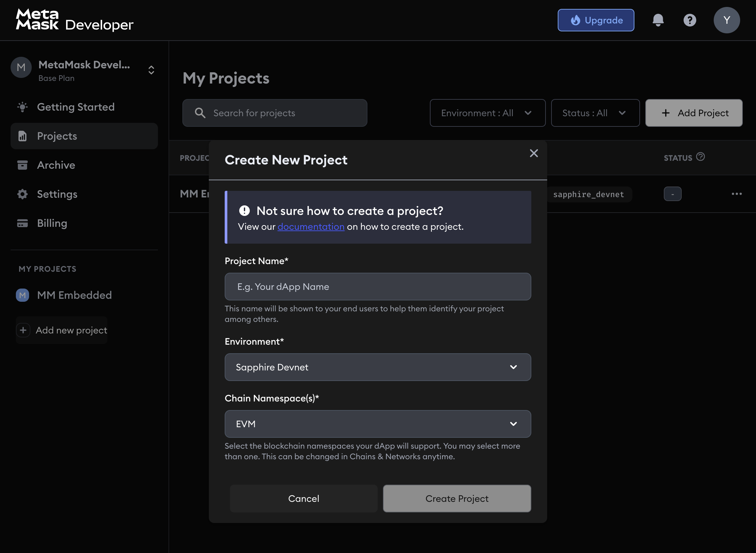Image resolution: width=756 pixels, height=553 pixels.
Task: Open Billing in sidebar
Action: point(84,223)
